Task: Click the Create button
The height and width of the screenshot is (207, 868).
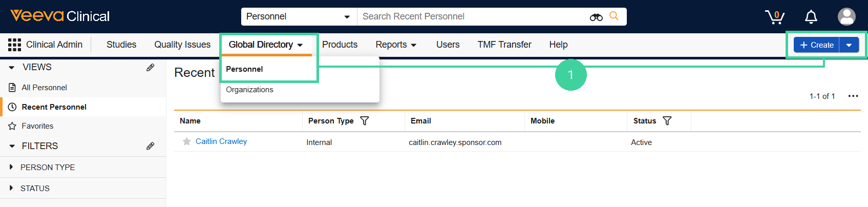Action: coord(817,45)
